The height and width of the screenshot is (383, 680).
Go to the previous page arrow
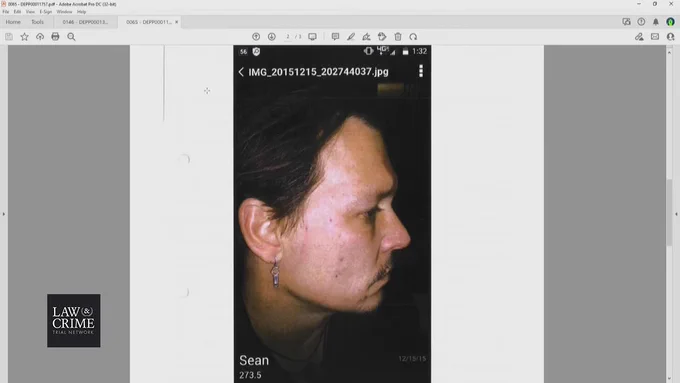[x=256, y=37]
